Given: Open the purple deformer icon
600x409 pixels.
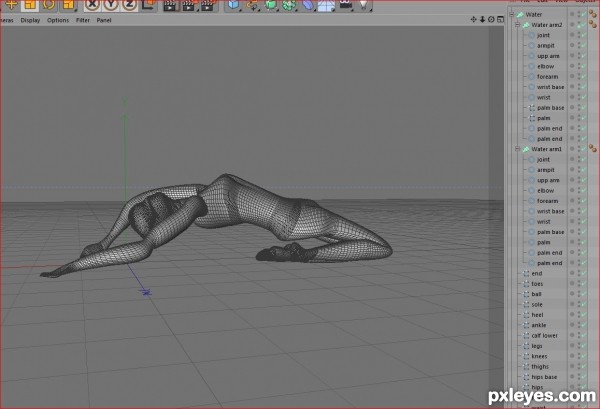Looking at the screenshot, I should point(308,5).
